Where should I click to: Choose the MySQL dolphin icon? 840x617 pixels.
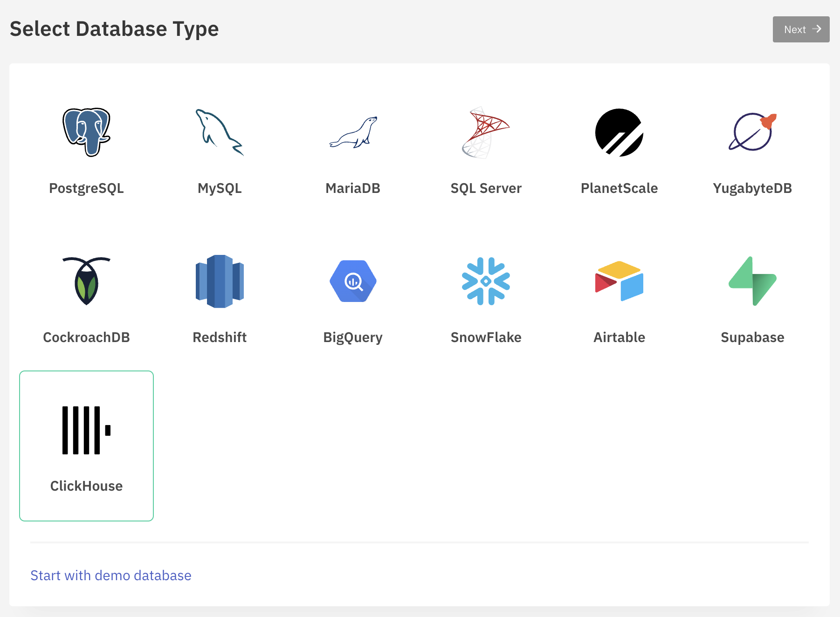[x=220, y=132]
